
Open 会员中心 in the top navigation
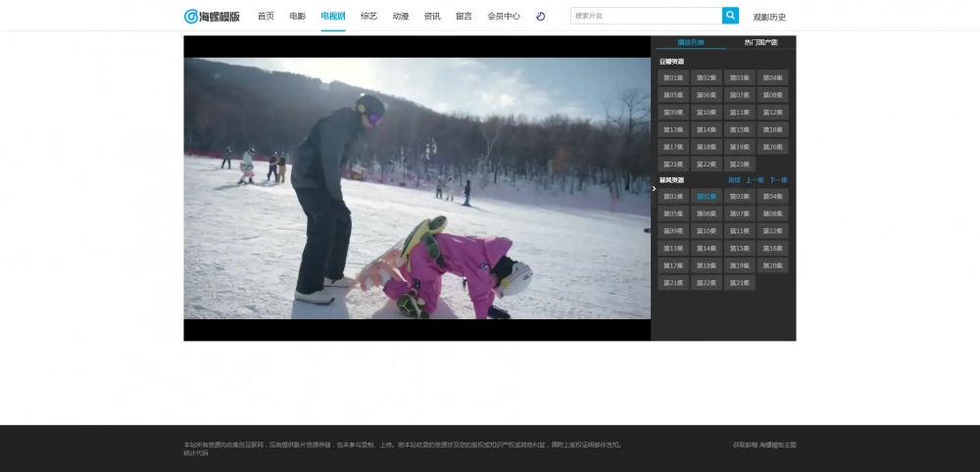click(504, 16)
